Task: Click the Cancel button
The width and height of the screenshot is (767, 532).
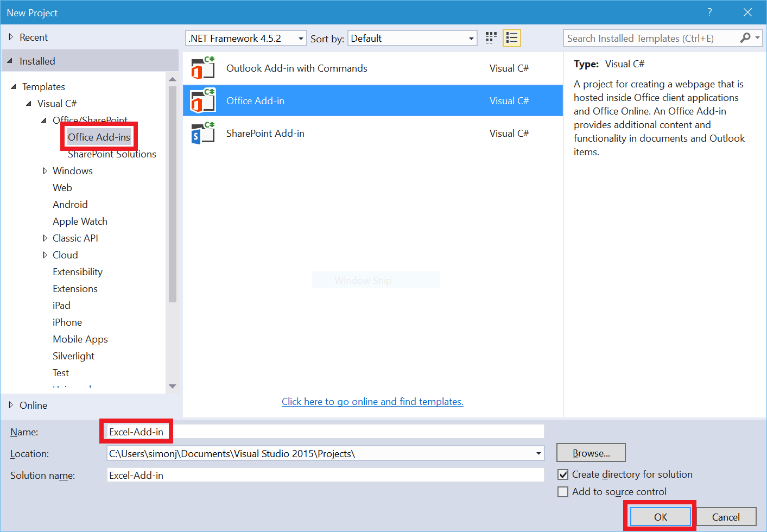Action: 726,517
